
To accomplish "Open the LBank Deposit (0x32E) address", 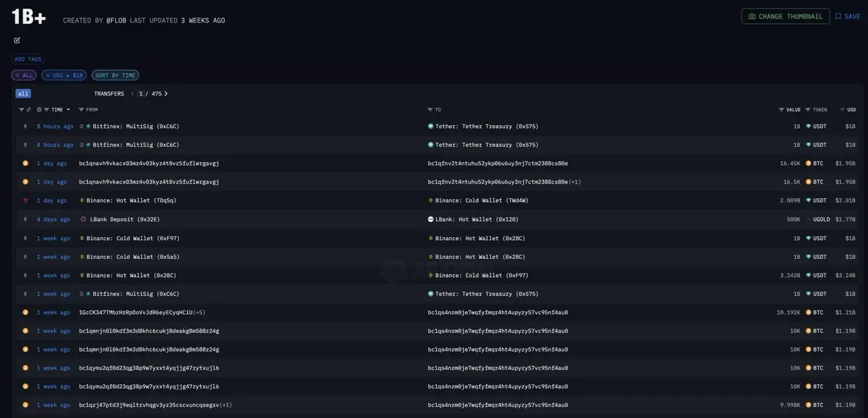I will (125, 219).
